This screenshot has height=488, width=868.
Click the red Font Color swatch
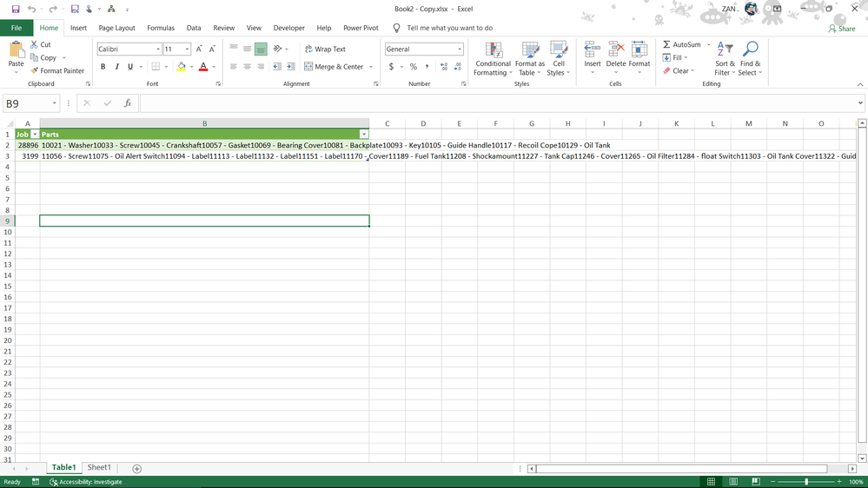pos(203,66)
